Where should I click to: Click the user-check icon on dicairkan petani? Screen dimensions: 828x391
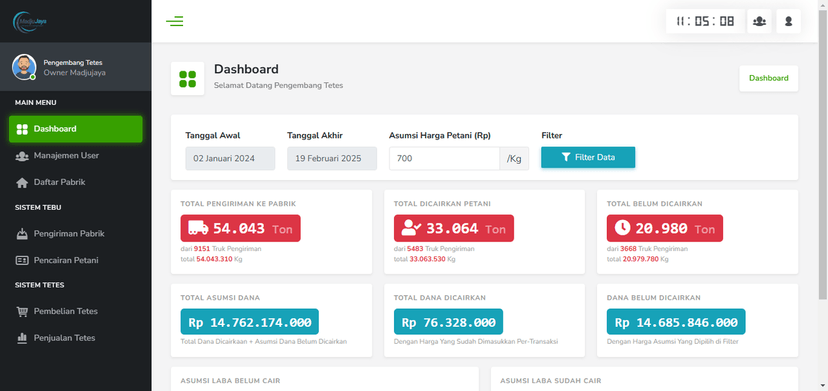[x=411, y=228]
